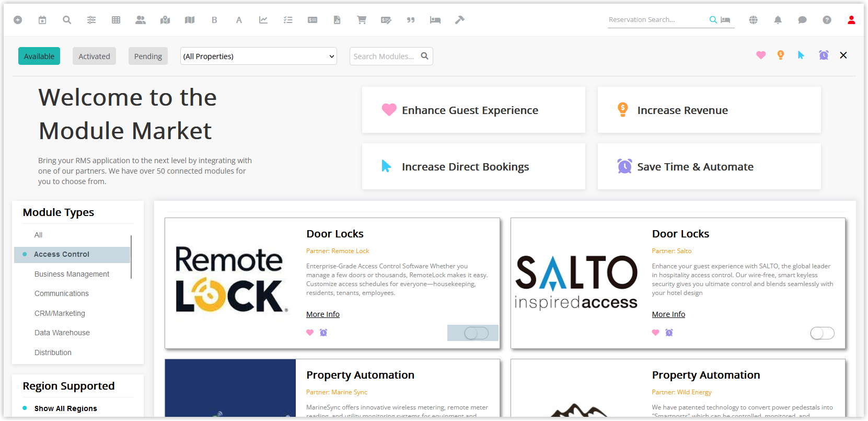Open the grid table icon in toolbar

(x=116, y=20)
